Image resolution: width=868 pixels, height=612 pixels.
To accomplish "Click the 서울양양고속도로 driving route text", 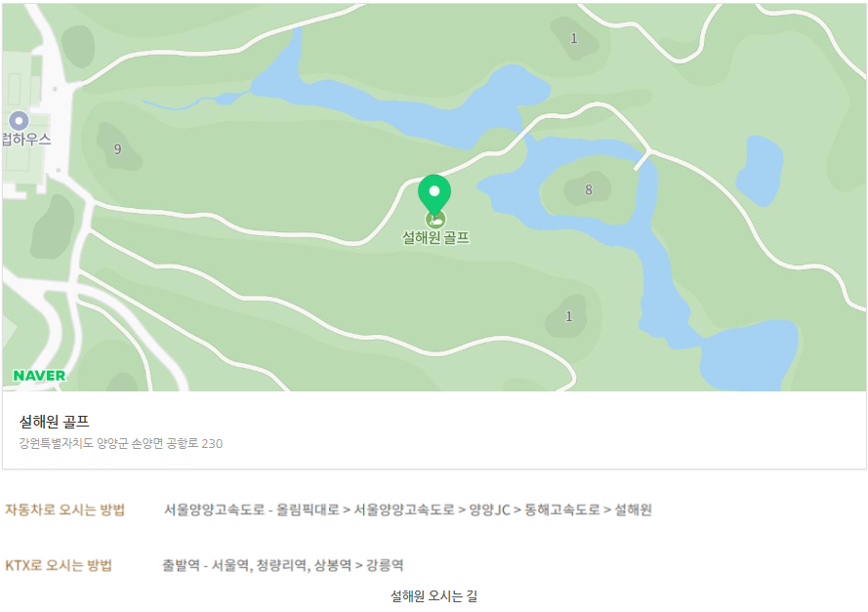I will pyautogui.click(x=407, y=510).
